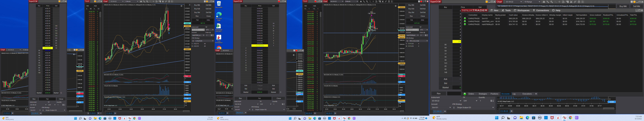Select the drawing tools pencil in 15 Range chart
Image resolution: width=644 pixels, height=121 pixels.
pos(548,2)
